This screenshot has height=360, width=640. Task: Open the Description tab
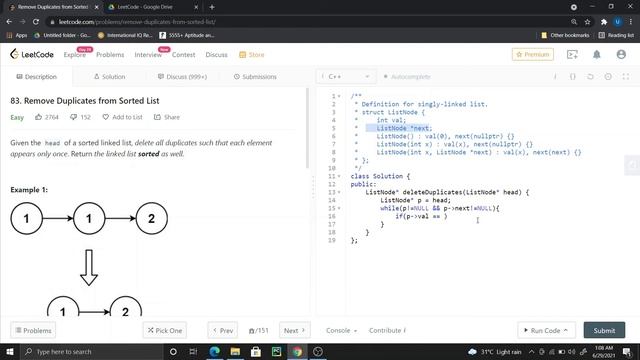click(x=36, y=77)
